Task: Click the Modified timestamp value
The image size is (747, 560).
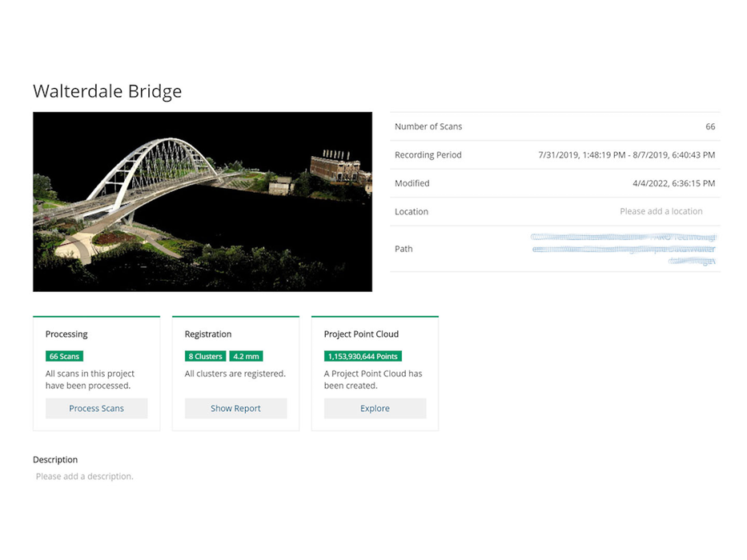Action: point(673,183)
